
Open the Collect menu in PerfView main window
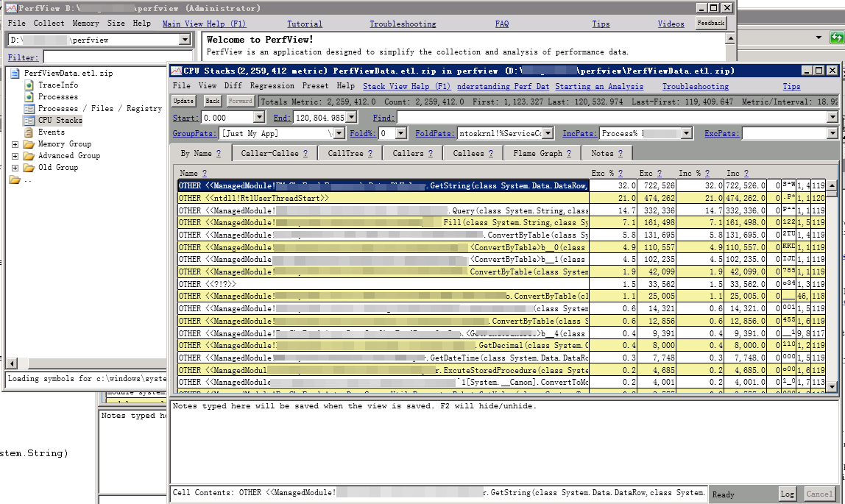(x=49, y=23)
